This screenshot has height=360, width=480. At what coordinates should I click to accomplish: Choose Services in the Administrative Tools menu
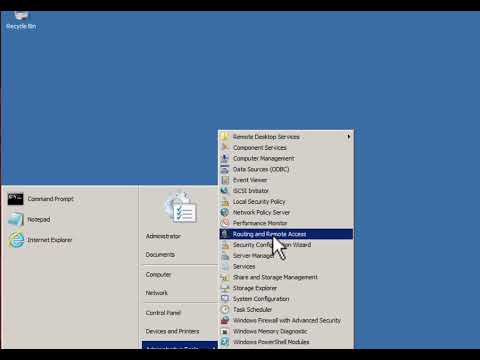[x=286, y=266]
